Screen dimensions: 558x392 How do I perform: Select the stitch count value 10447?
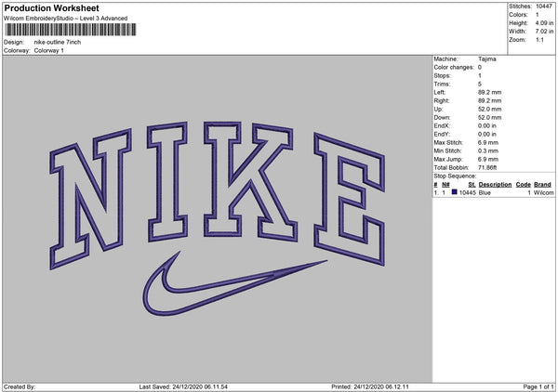[x=544, y=7]
